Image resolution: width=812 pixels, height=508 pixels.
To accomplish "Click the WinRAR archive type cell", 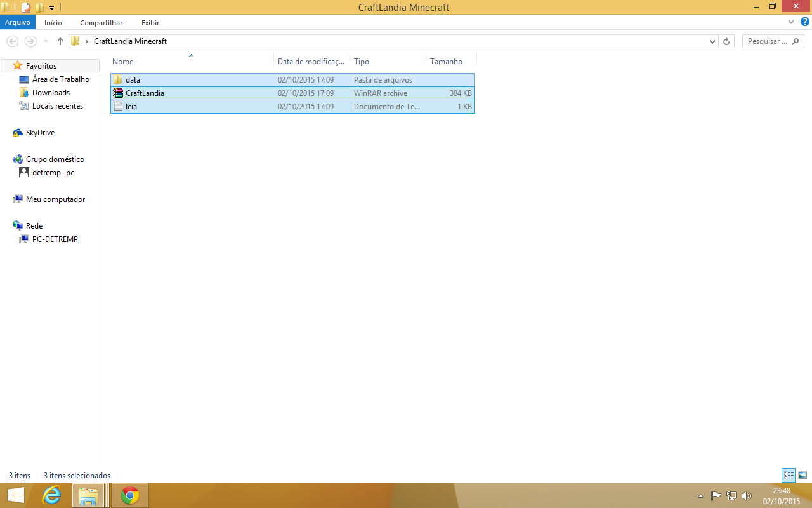I will point(381,93).
